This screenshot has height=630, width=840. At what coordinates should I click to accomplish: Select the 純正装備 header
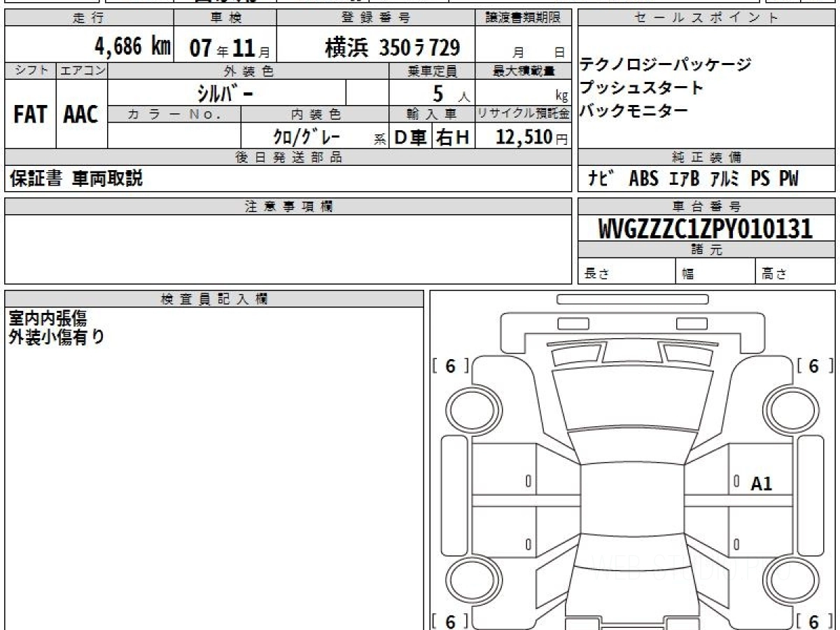click(x=706, y=157)
